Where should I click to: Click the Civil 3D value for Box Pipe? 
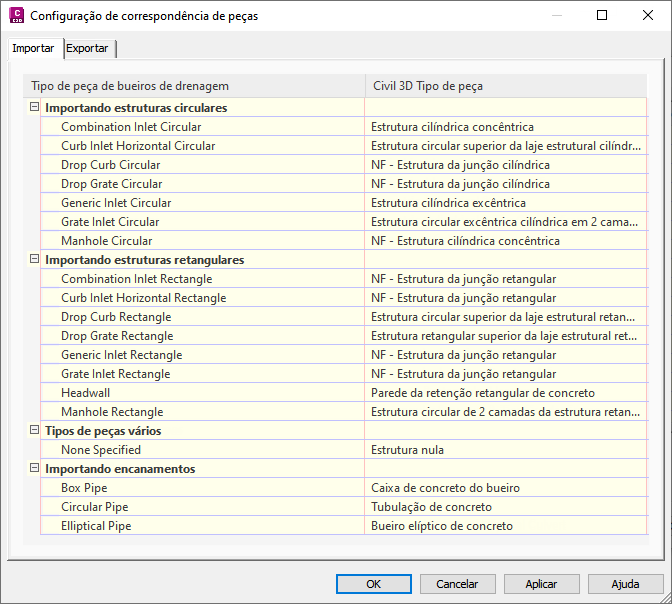coord(445,488)
